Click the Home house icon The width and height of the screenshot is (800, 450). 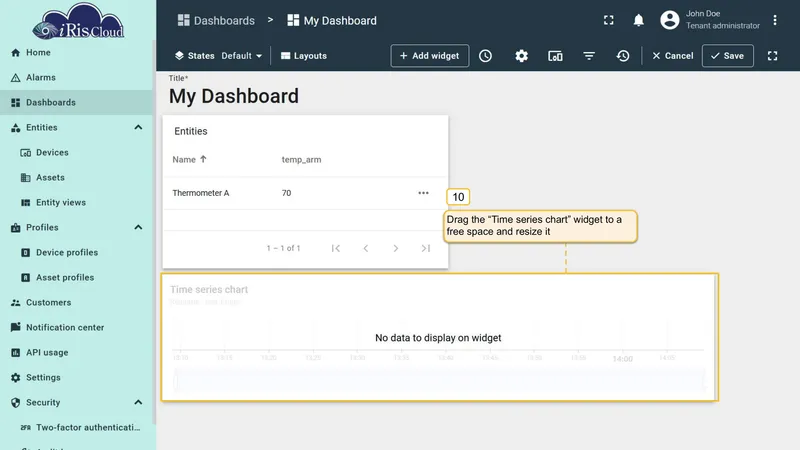tap(16, 53)
